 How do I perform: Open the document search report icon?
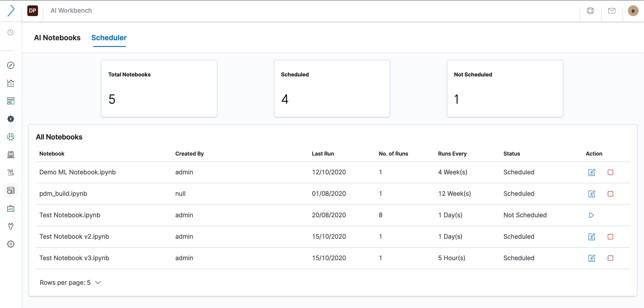[11, 173]
